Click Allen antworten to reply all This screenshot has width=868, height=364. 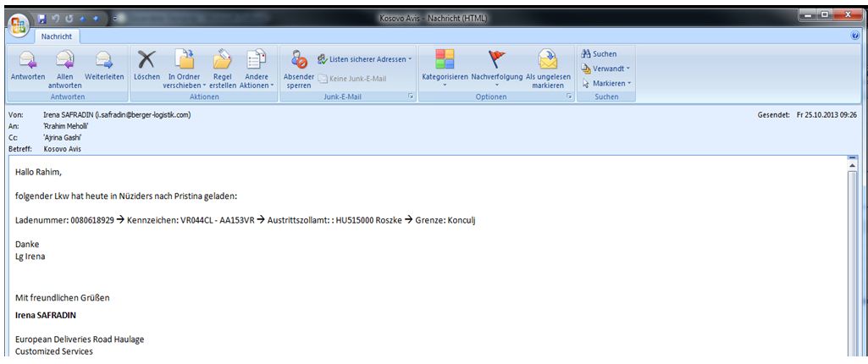64,69
